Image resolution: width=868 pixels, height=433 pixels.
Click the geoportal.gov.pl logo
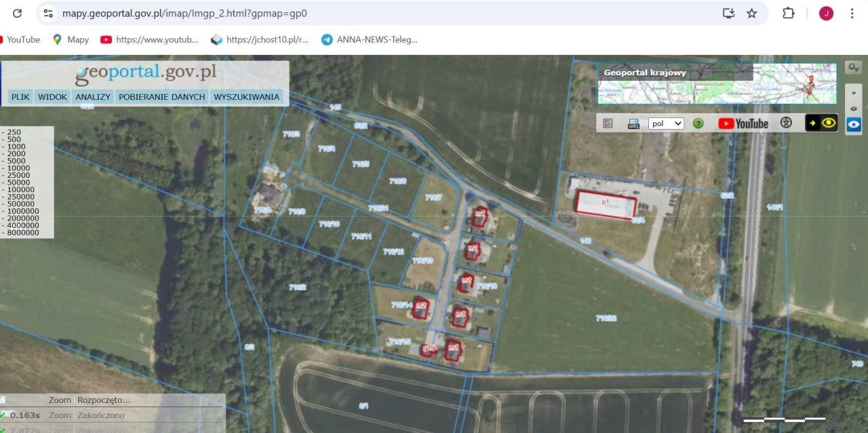tap(145, 74)
